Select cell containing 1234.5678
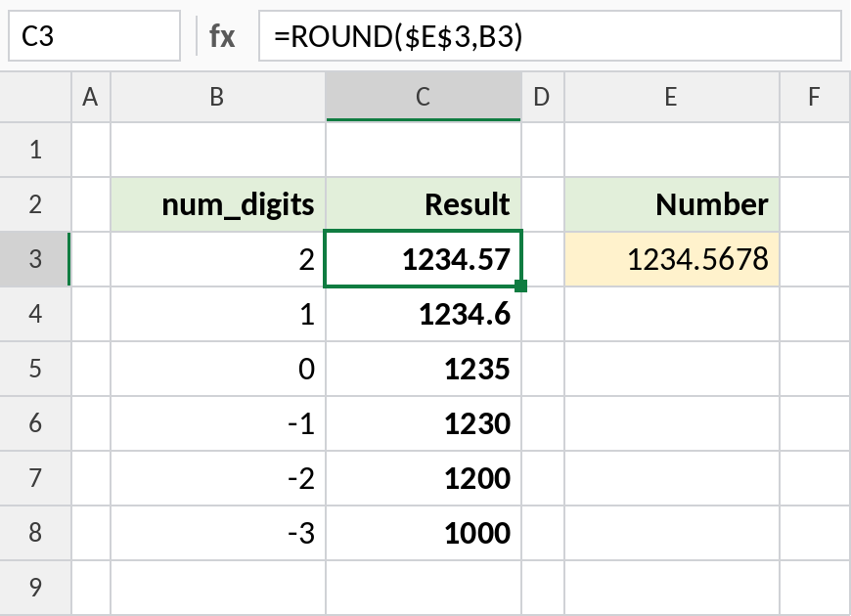Viewport: 851px width, 616px height. coord(672,259)
